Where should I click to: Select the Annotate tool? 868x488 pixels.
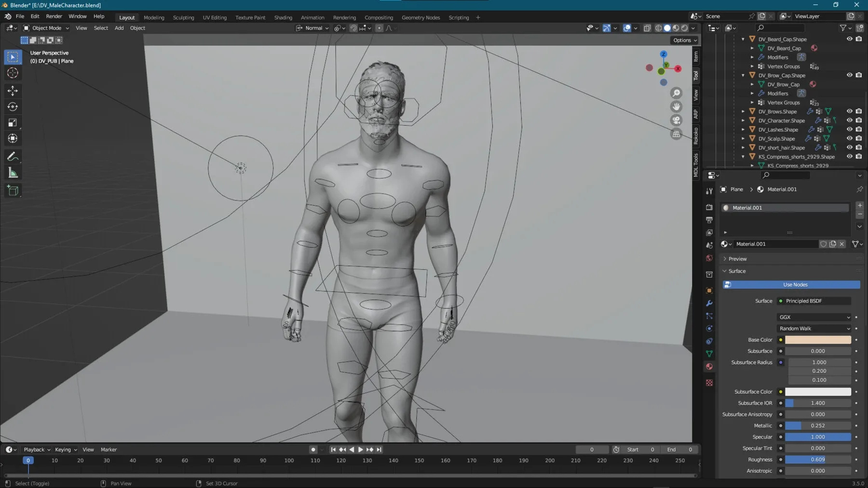click(13, 156)
